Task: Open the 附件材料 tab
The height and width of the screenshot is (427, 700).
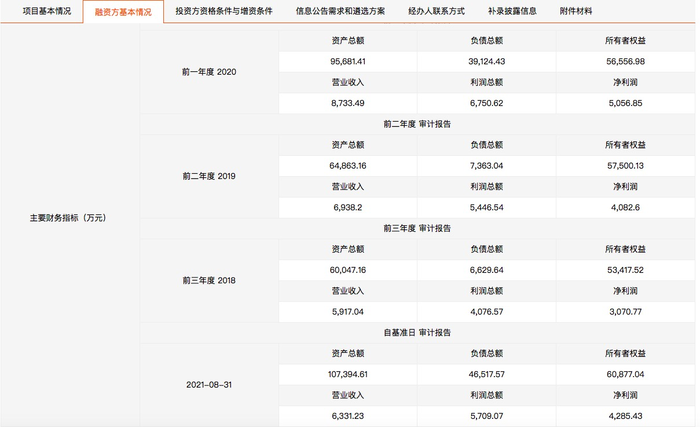Action: (x=576, y=11)
